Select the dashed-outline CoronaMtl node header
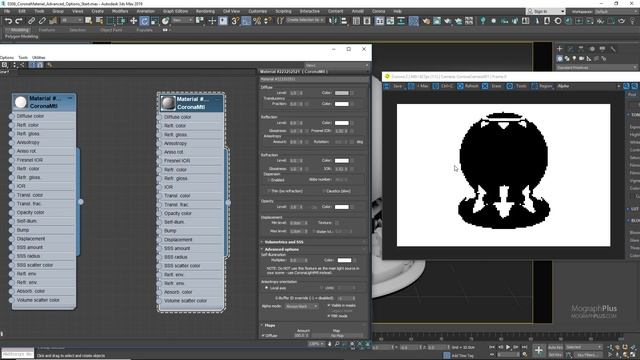The width and height of the screenshot is (640, 360). 191,103
